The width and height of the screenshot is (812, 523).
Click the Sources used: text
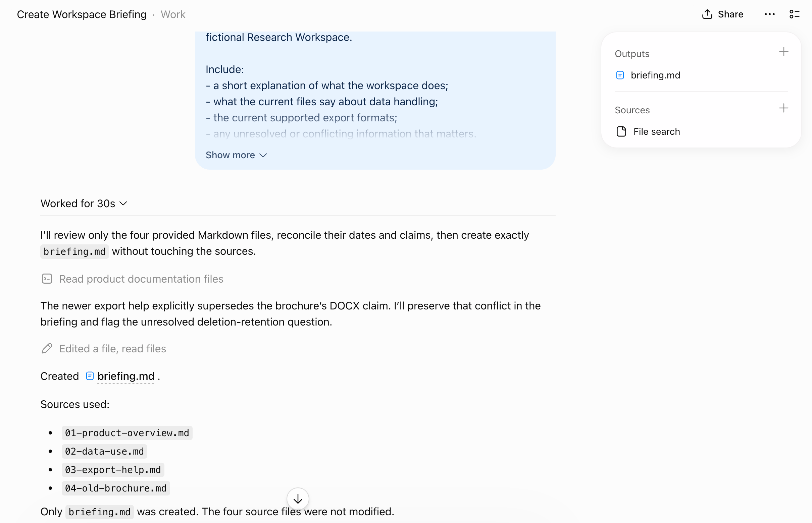[x=75, y=404]
